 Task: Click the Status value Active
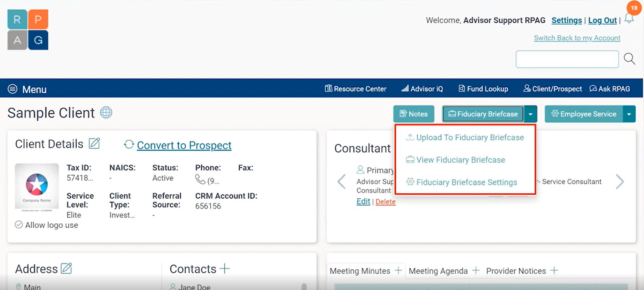pyautogui.click(x=163, y=178)
